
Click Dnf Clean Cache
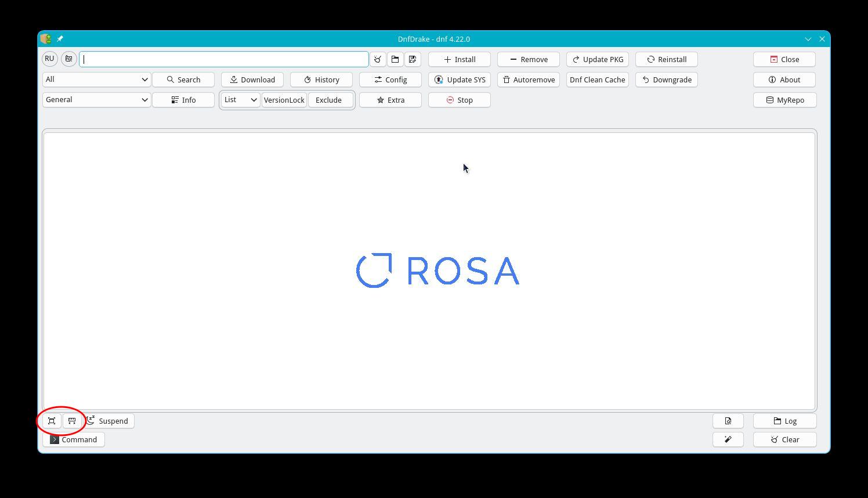point(598,80)
